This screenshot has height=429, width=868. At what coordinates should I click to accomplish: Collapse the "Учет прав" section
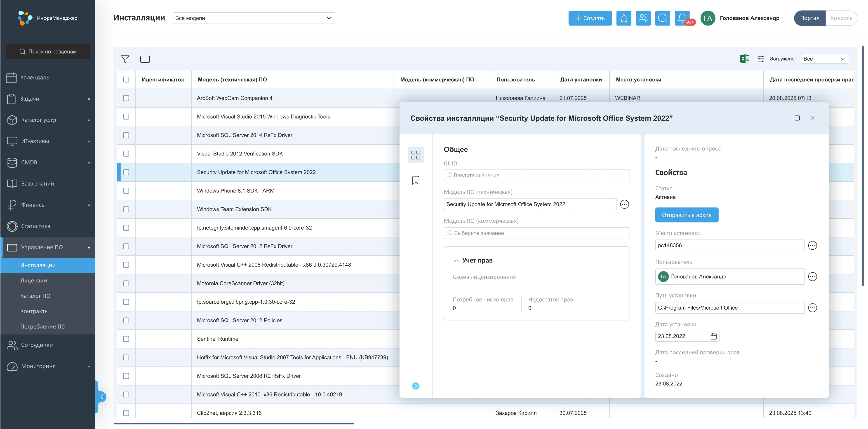coord(456,260)
